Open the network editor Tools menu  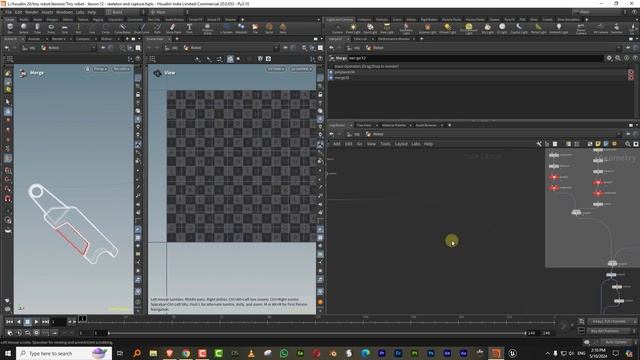[x=385, y=144]
